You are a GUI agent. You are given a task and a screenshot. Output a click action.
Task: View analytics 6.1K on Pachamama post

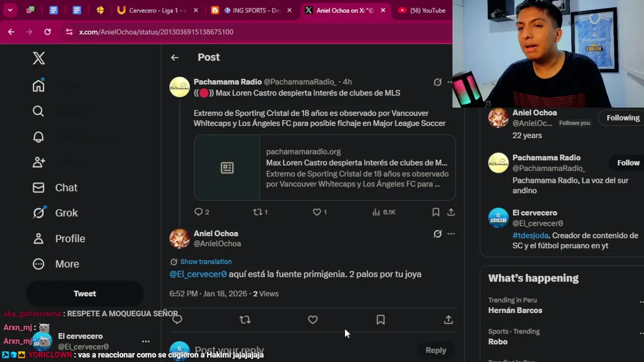click(x=384, y=212)
